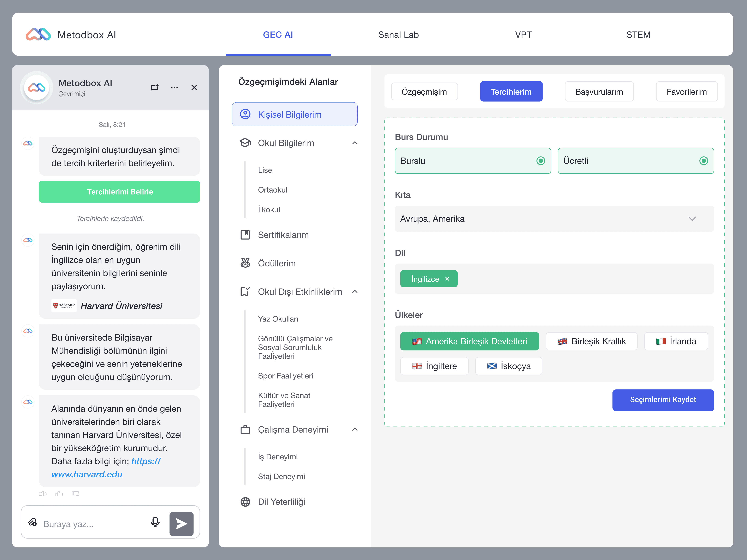Click the Seçimlerimi Kaydet button
747x560 pixels.
pyautogui.click(x=663, y=400)
